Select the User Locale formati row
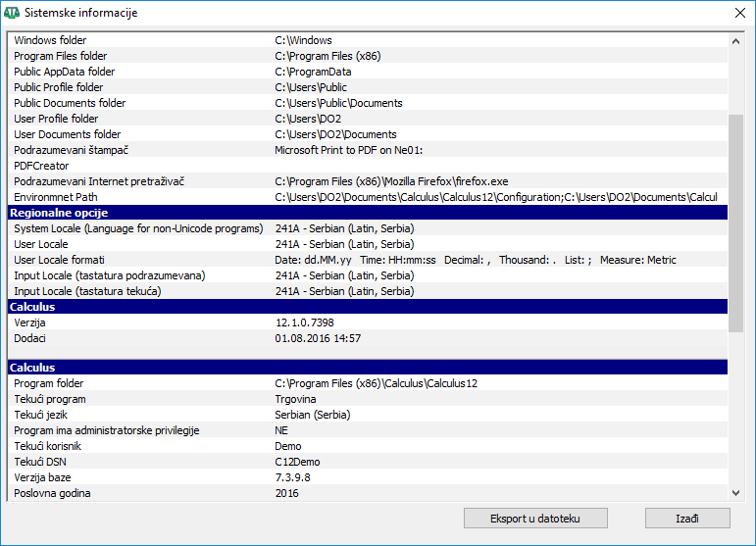756x546 pixels. click(367, 260)
